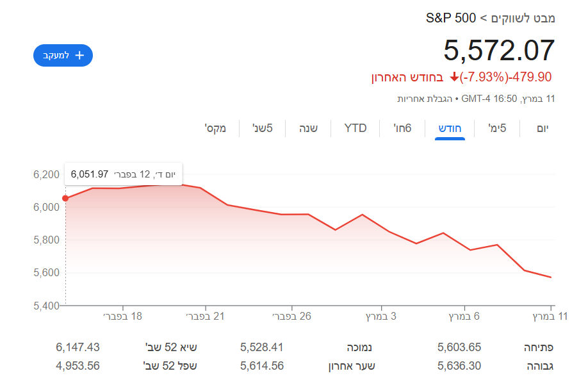
Task: Click the פתיחה value 5,603.65
Action: click(459, 347)
